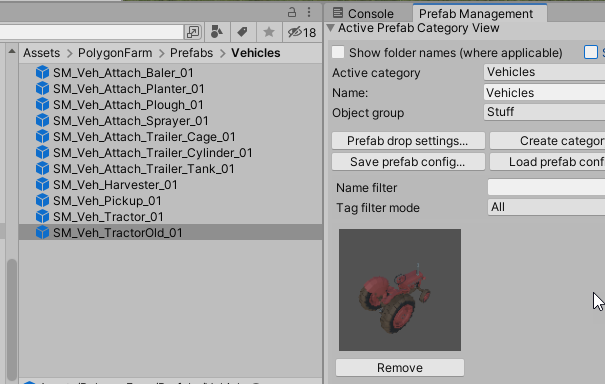The image size is (605, 384).
Task: Select SM_Veh_Tractor_01 name text
Action: coord(108,217)
